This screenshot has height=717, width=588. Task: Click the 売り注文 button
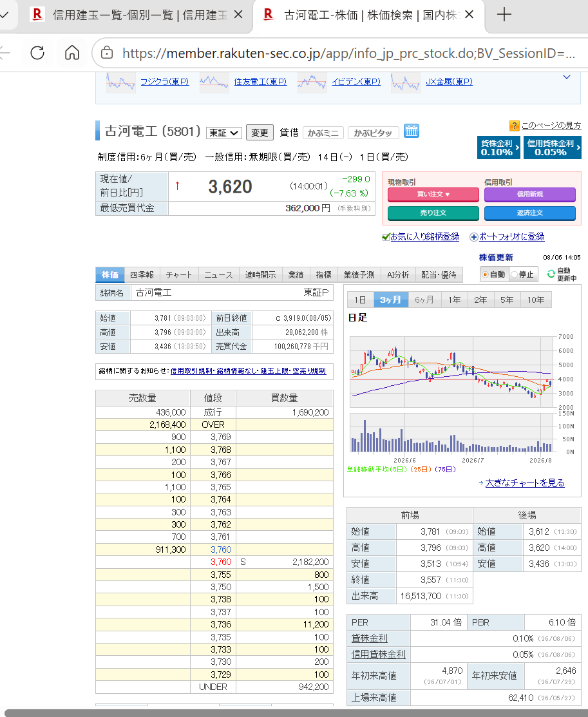[x=433, y=213]
